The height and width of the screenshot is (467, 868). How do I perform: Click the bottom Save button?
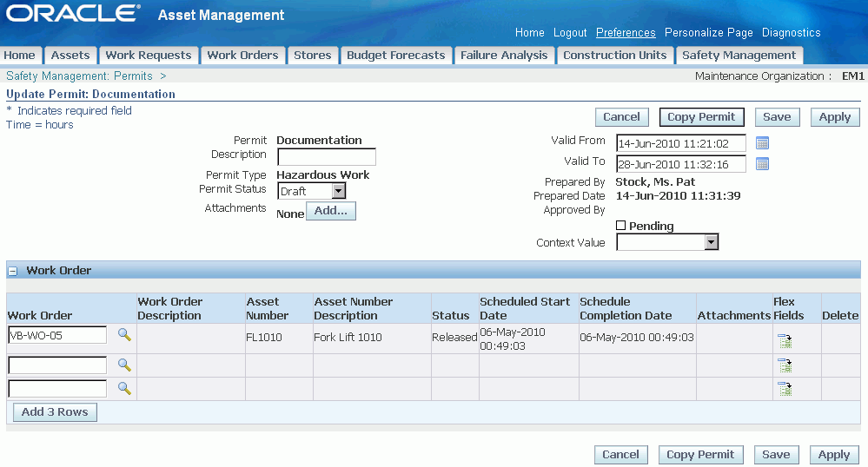pyautogui.click(x=776, y=455)
